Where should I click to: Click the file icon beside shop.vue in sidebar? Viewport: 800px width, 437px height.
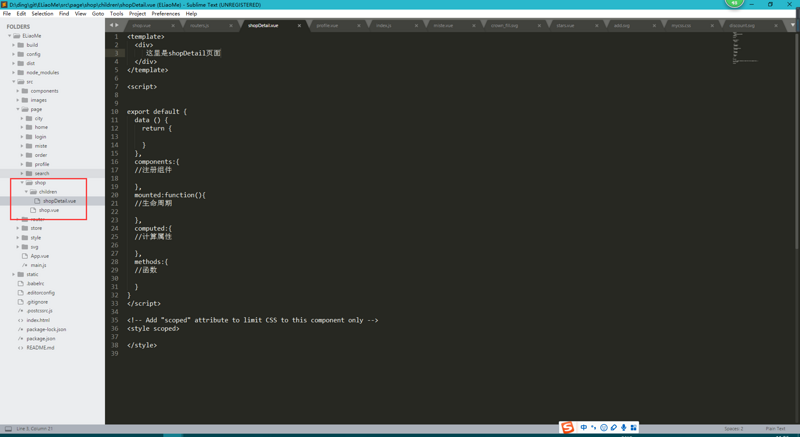pos(33,210)
